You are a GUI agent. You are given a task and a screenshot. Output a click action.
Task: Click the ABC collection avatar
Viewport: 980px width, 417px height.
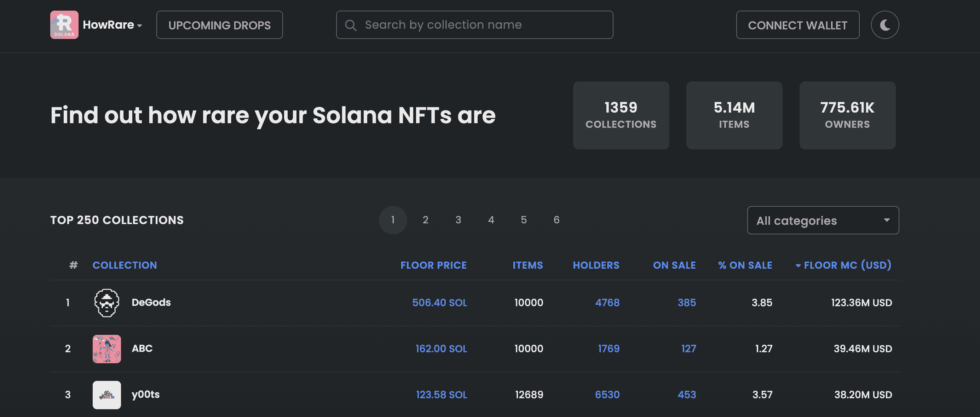click(x=106, y=348)
